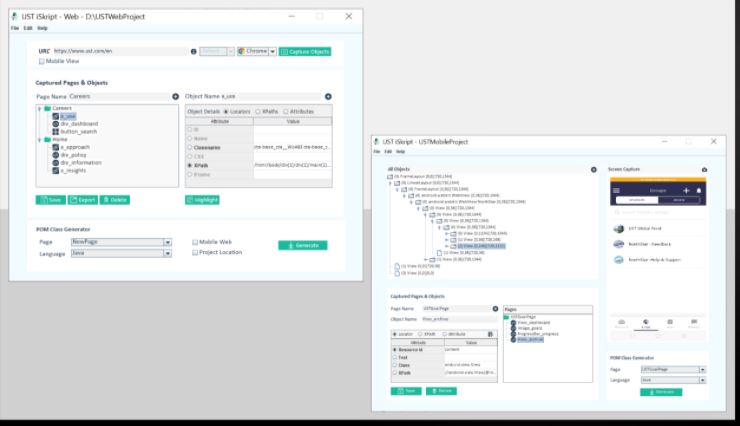Add a new page with the Page Name plus icon
The image size is (740, 426).
[176, 97]
